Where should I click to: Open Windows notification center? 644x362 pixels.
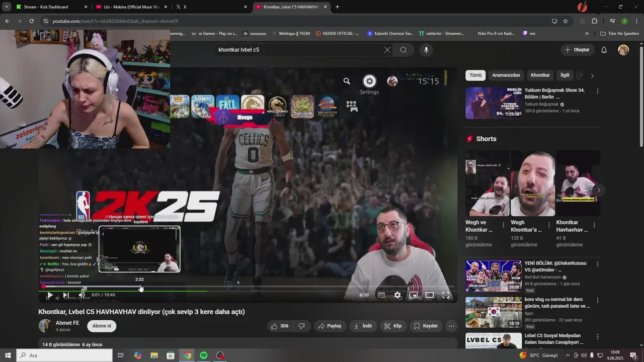tap(633, 355)
